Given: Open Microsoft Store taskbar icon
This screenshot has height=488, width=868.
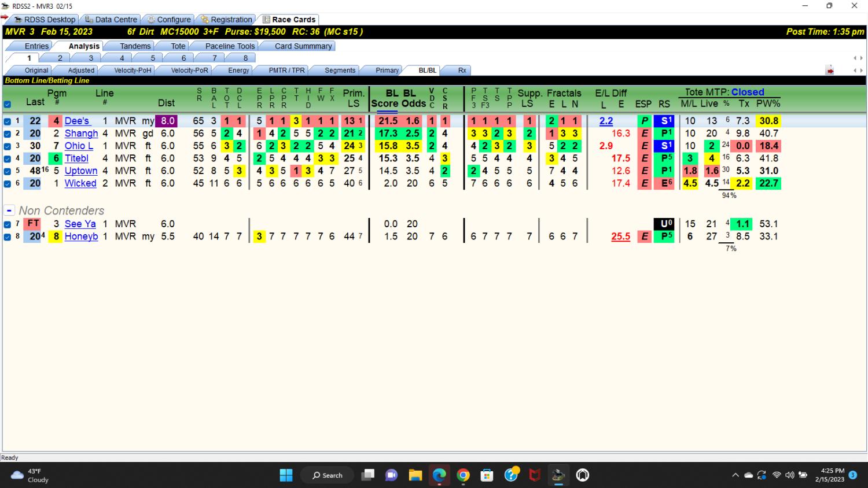Looking at the screenshot, I should [x=487, y=475].
